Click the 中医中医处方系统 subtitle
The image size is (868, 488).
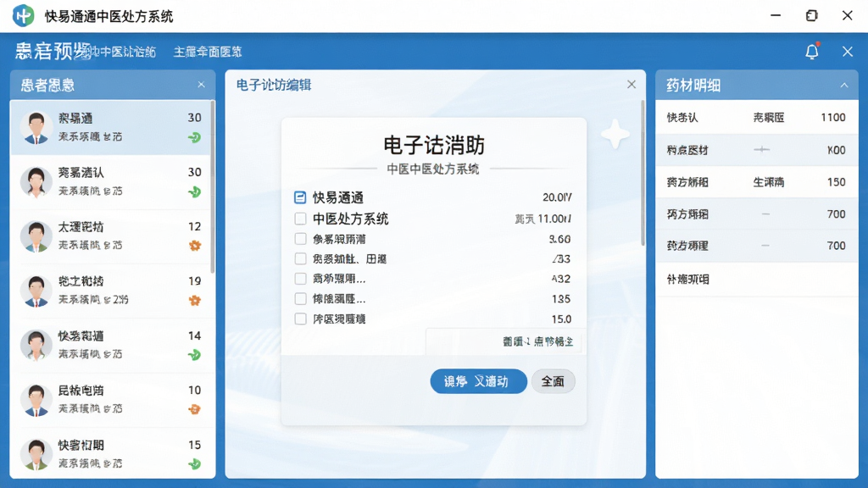pos(433,169)
